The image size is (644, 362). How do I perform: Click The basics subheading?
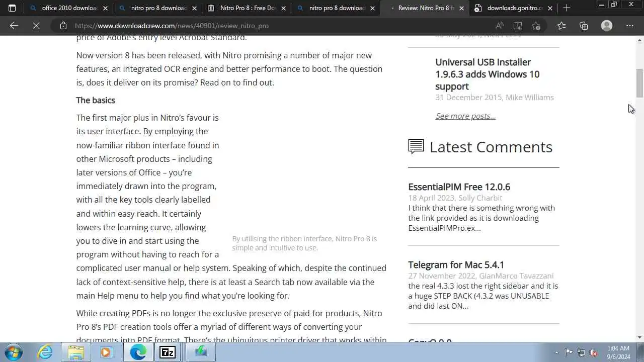tap(96, 100)
